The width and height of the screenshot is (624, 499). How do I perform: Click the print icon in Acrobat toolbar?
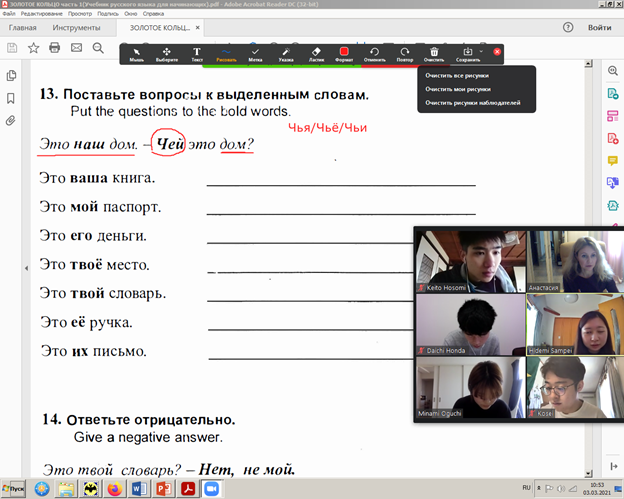[x=55, y=48]
